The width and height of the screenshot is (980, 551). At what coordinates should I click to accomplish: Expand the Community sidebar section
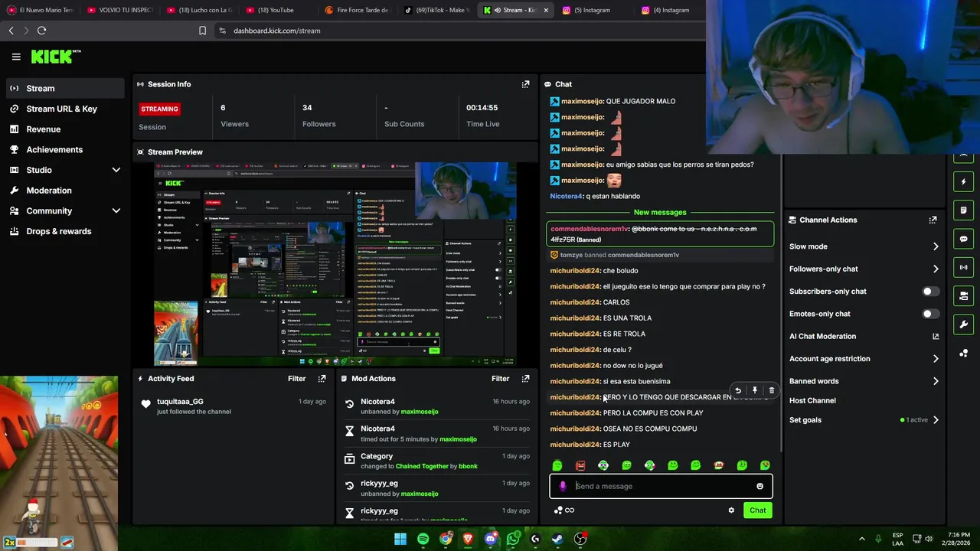click(116, 211)
